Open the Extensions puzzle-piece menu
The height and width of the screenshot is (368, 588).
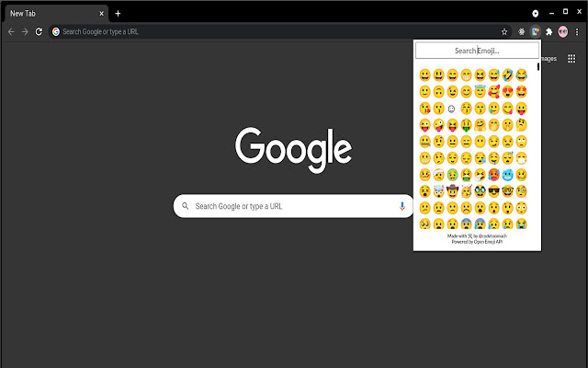point(549,32)
